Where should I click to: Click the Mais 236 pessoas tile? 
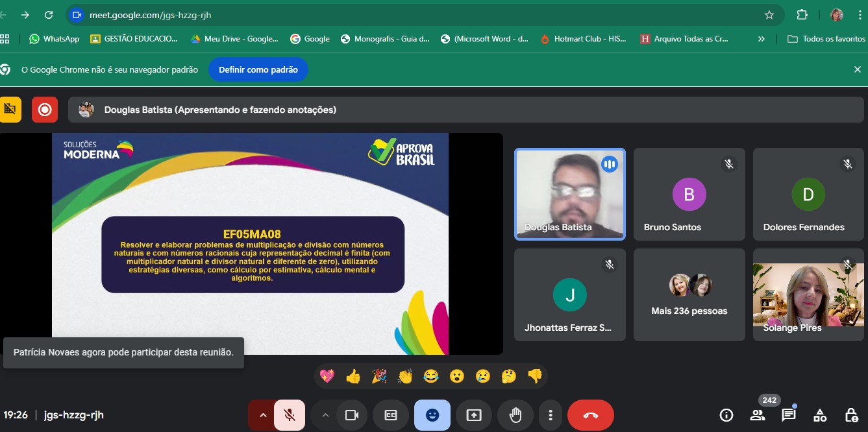click(689, 295)
